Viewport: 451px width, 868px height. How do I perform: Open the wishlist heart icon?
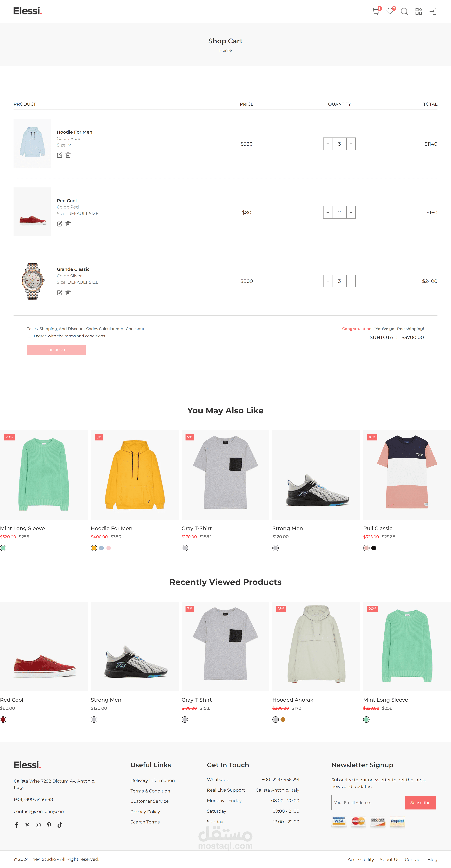(390, 11)
